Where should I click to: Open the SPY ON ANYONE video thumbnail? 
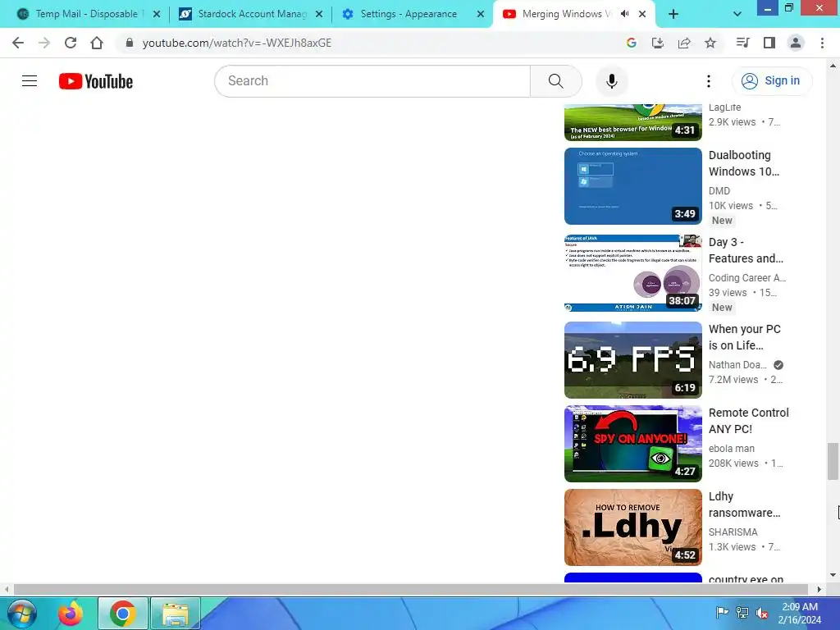(x=632, y=444)
